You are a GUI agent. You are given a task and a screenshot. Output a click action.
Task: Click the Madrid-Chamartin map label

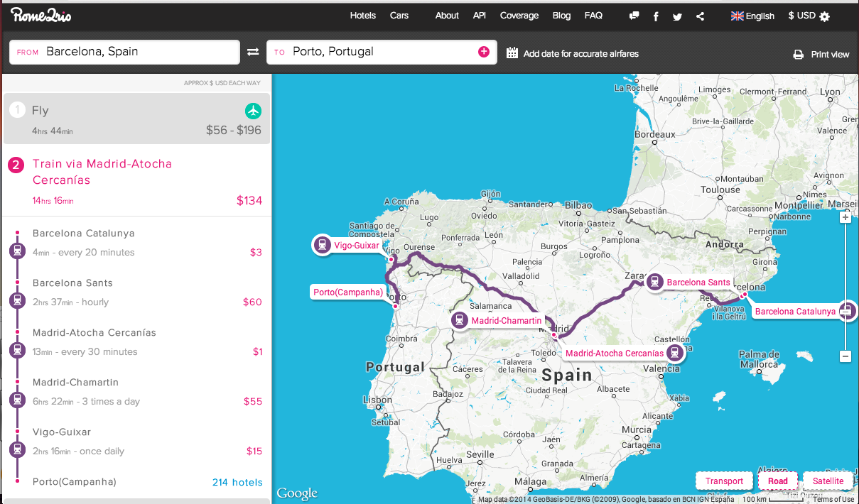pyautogui.click(x=507, y=321)
